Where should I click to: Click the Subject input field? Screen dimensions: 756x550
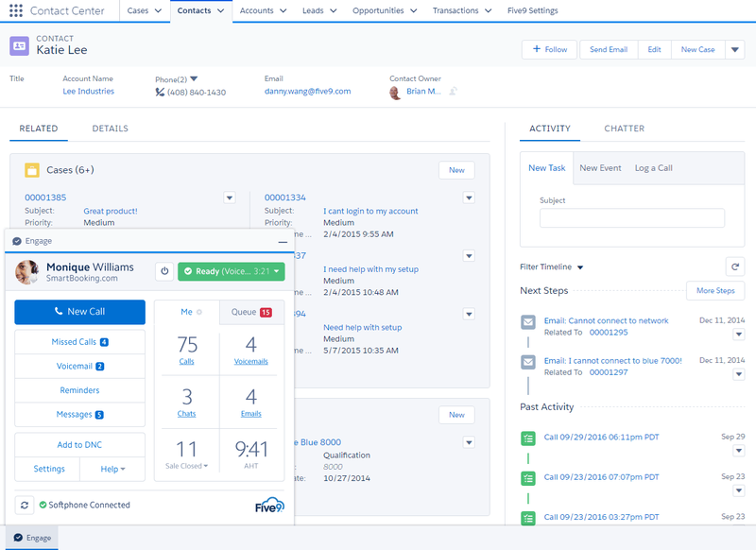coord(632,218)
